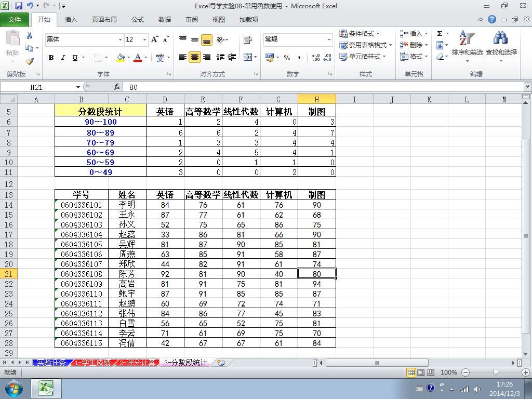532x399 pixels.
Task: Toggle align text right
Action: click(x=207, y=57)
